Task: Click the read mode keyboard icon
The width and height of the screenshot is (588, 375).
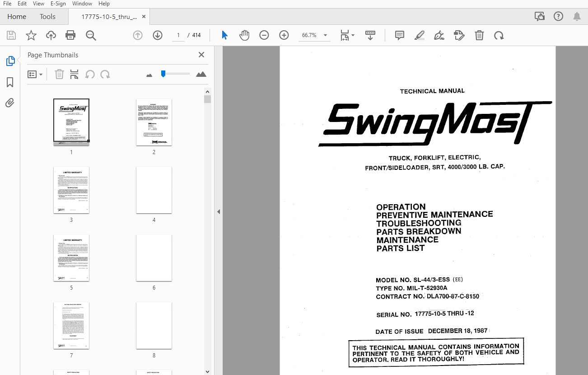Action: pos(370,35)
